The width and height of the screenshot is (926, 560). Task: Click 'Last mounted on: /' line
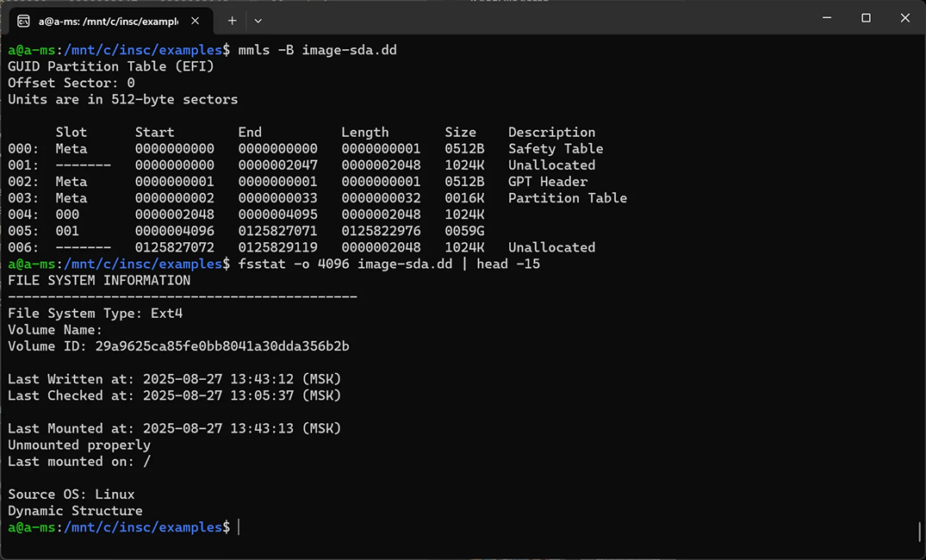(x=79, y=461)
